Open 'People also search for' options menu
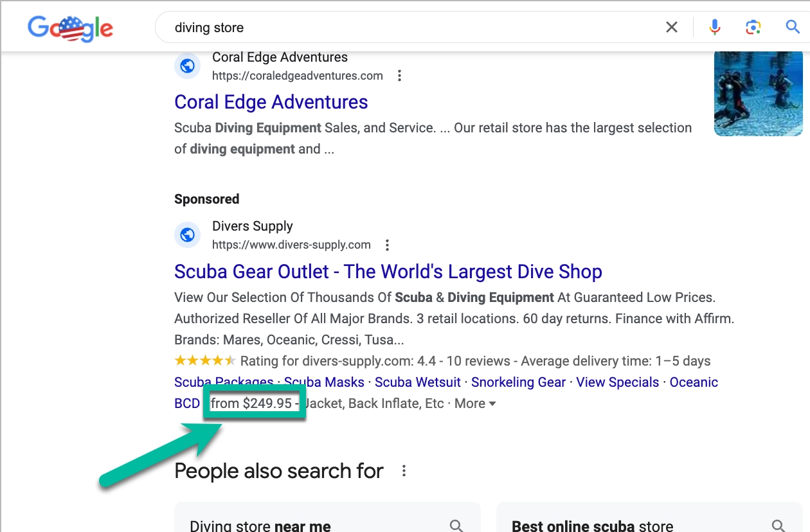 404,471
